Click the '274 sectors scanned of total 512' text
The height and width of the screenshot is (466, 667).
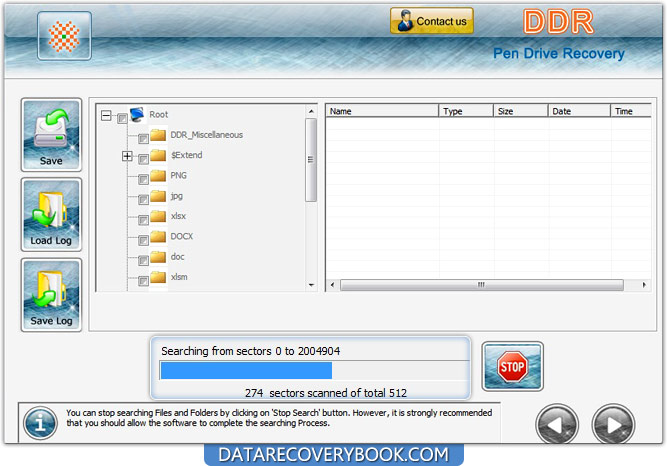point(326,393)
